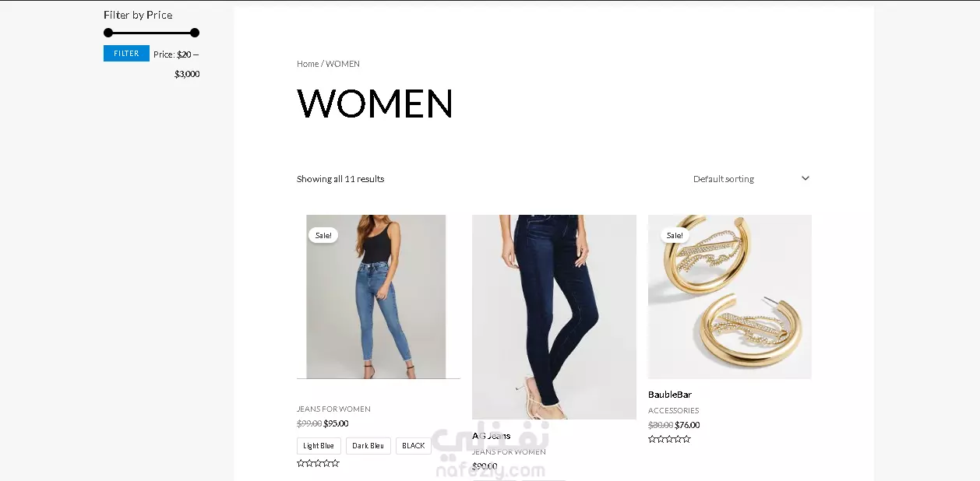Choose the Dark Bleu color variation
Viewport: 980px width, 481px height.
tap(368, 446)
